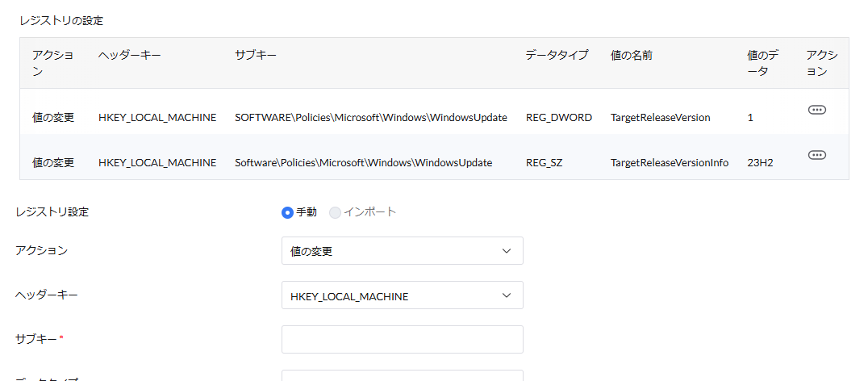The height and width of the screenshot is (381, 868).
Task: Click HKEY_LOCAL_MACHINE in the TargetReleaseVersion row
Action: 157,117
